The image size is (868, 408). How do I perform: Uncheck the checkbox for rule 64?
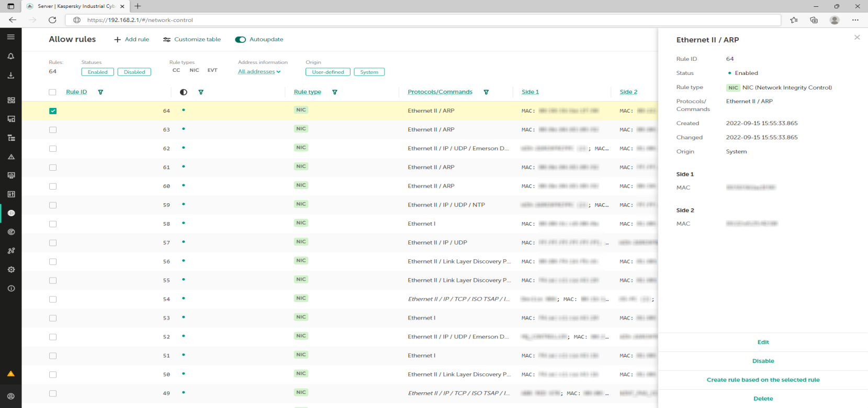point(53,111)
